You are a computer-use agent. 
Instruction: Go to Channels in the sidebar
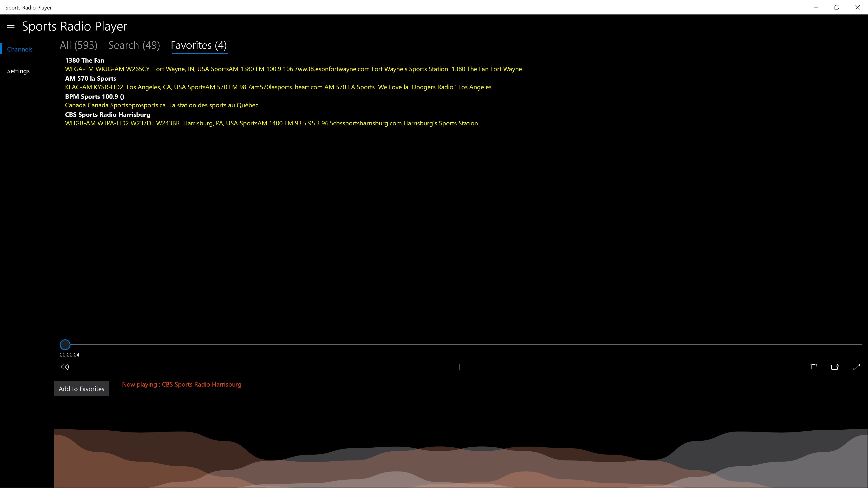[20, 49]
